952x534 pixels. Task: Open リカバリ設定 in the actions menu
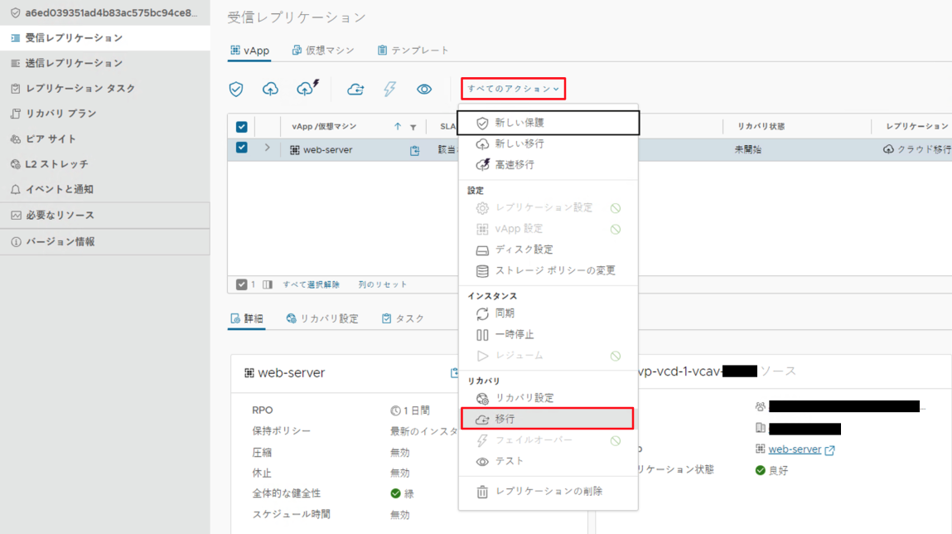548,398
